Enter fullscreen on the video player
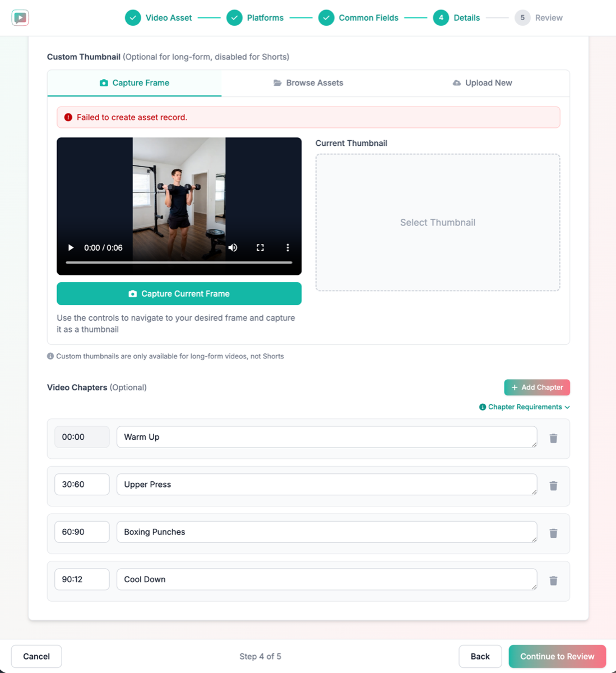The height and width of the screenshot is (673, 616). 260,247
